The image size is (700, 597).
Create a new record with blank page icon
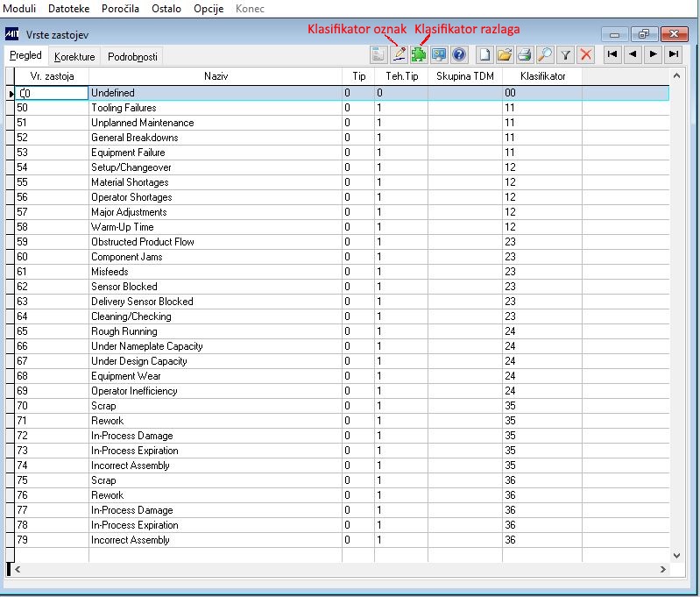484,55
